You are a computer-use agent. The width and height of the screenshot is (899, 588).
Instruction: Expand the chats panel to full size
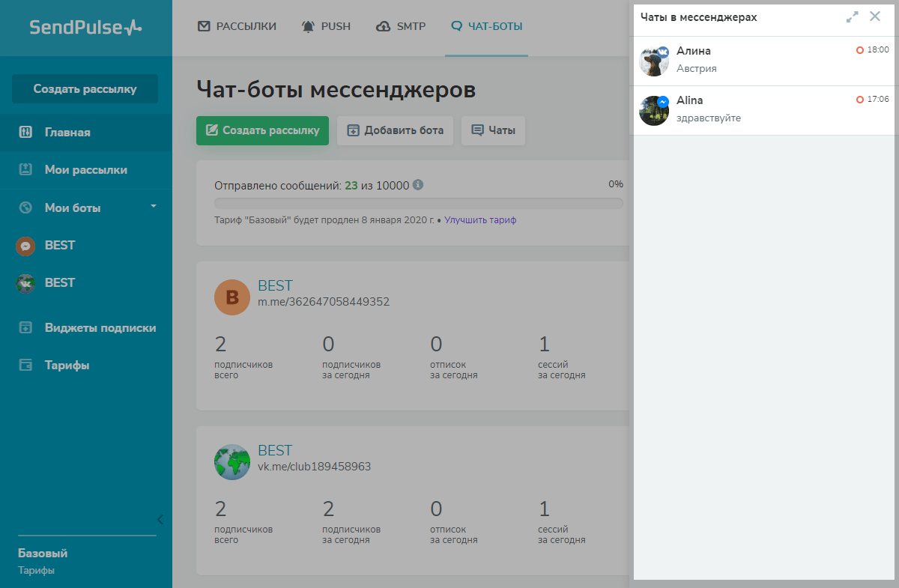pyautogui.click(x=852, y=16)
